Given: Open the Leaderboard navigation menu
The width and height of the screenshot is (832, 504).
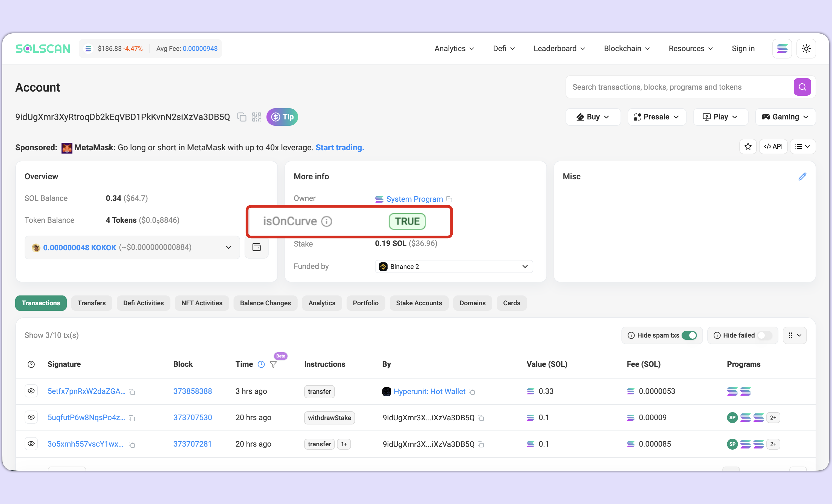Looking at the screenshot, I should tap(559, 49).
